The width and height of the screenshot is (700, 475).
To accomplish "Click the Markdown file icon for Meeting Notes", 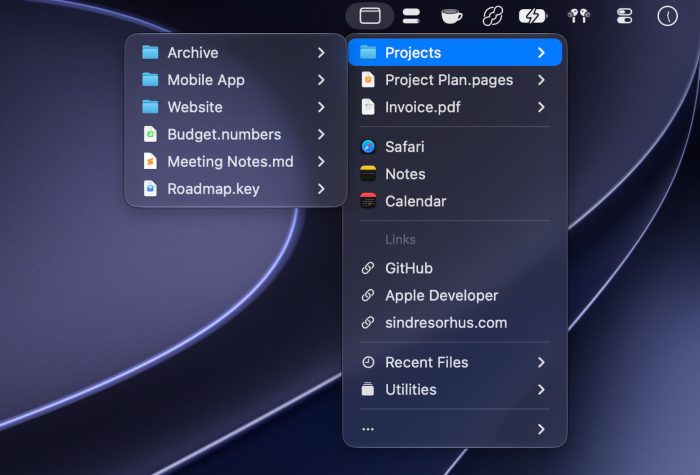I will (x=150, y=162).
